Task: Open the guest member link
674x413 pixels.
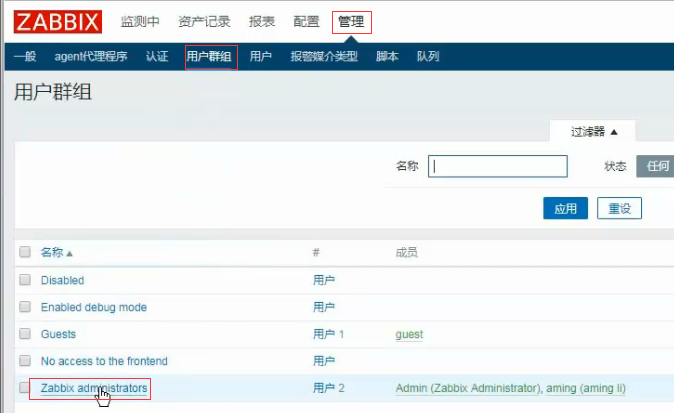Action: tap(409, 334)
